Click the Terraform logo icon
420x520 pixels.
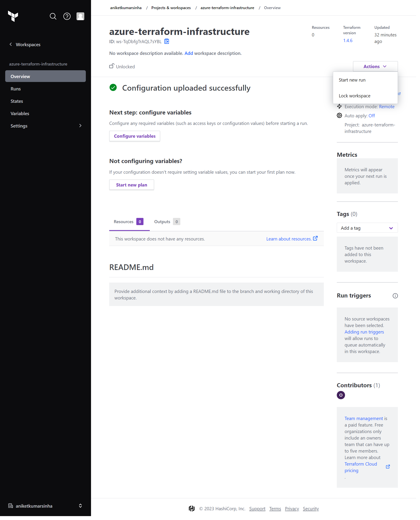pyautogui.click(x=13, y=16)
